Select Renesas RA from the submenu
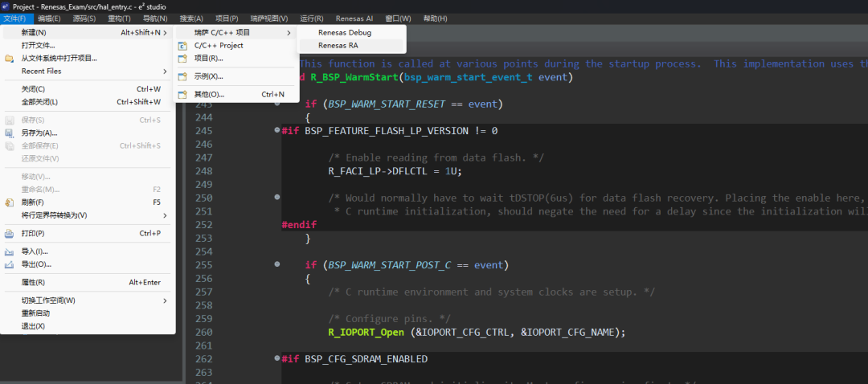Screen dimensions: 868x384 click(x=338, y=46)
